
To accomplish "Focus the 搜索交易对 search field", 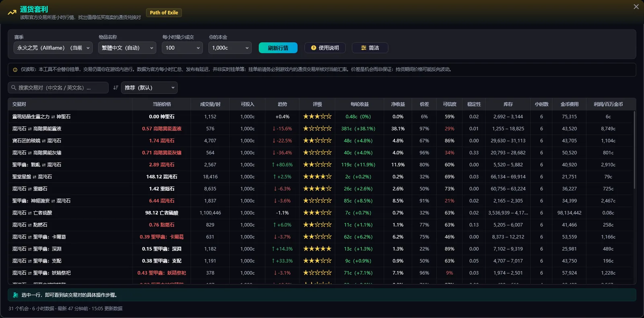I will [58, 88].
